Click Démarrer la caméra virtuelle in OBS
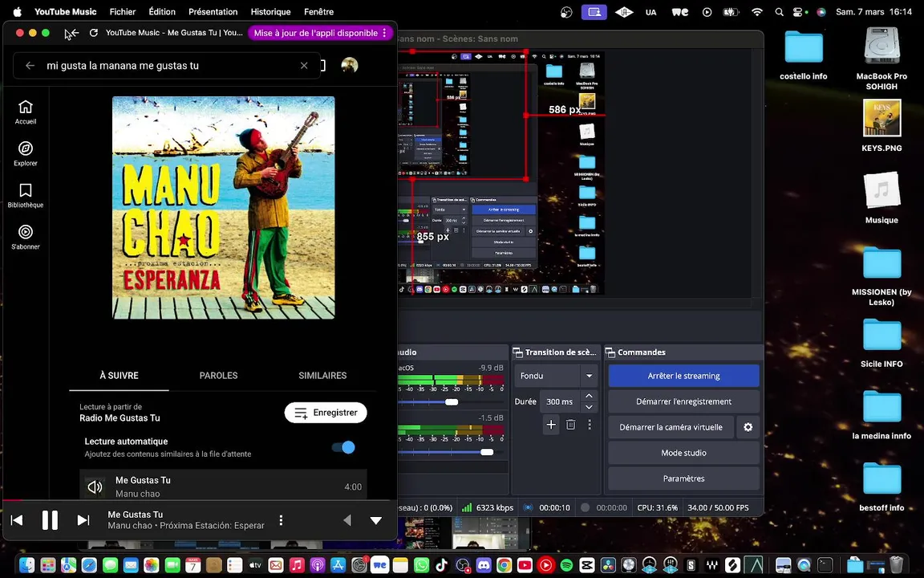 (x=671, y=427)
